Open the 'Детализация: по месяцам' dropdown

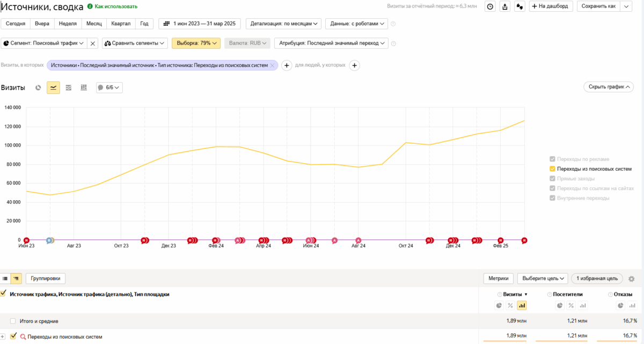[x=283, y=24]
